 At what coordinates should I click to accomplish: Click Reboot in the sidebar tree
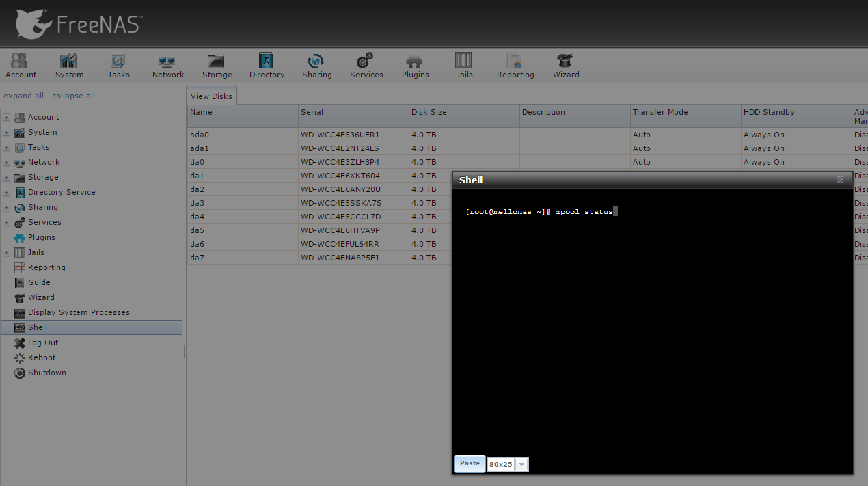(x=42, y=357)
